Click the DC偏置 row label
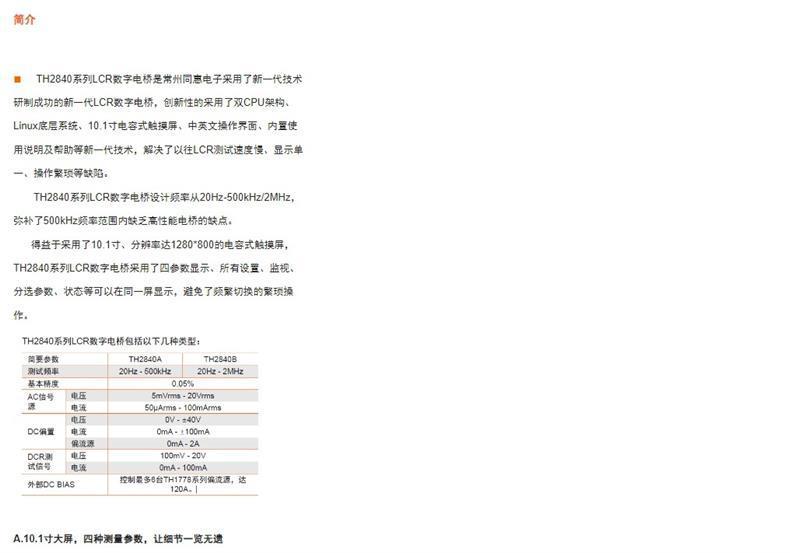 click(41, 432)
